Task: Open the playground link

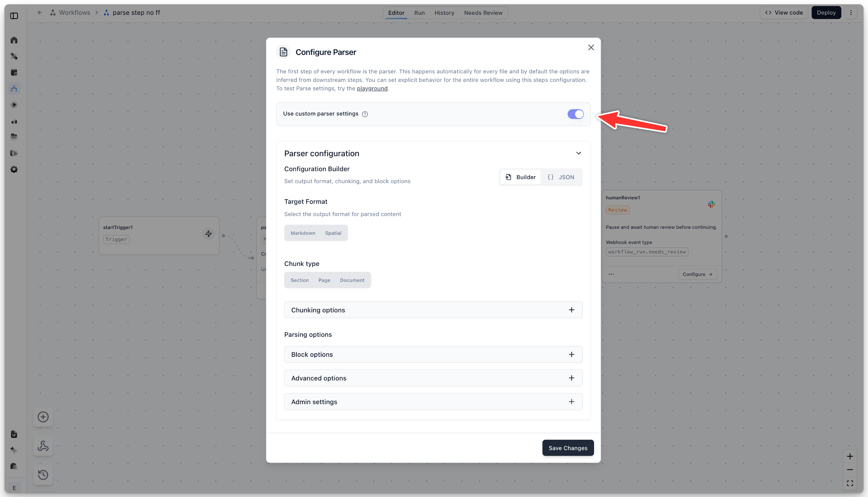Action: pyautogui.click(x=372, y=88)
